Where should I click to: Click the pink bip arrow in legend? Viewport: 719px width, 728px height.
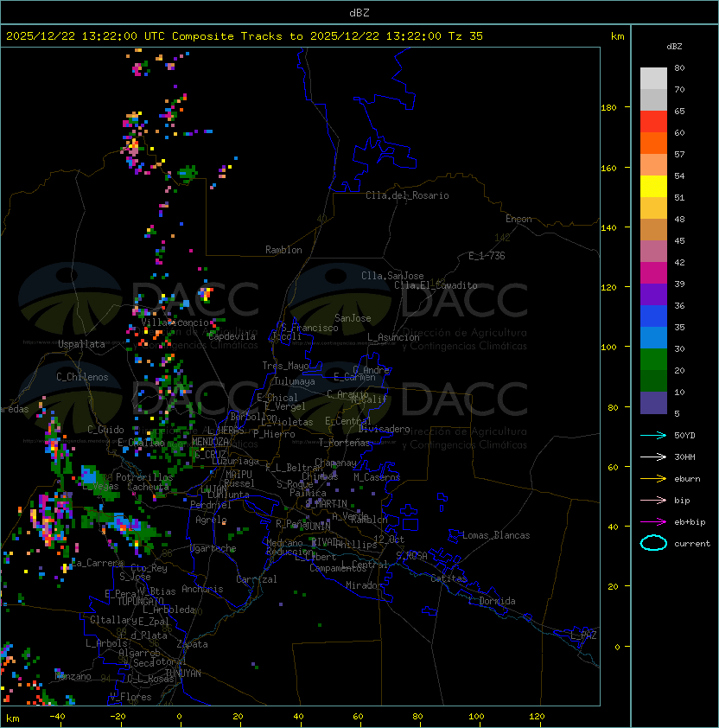(x=653, y=500)
